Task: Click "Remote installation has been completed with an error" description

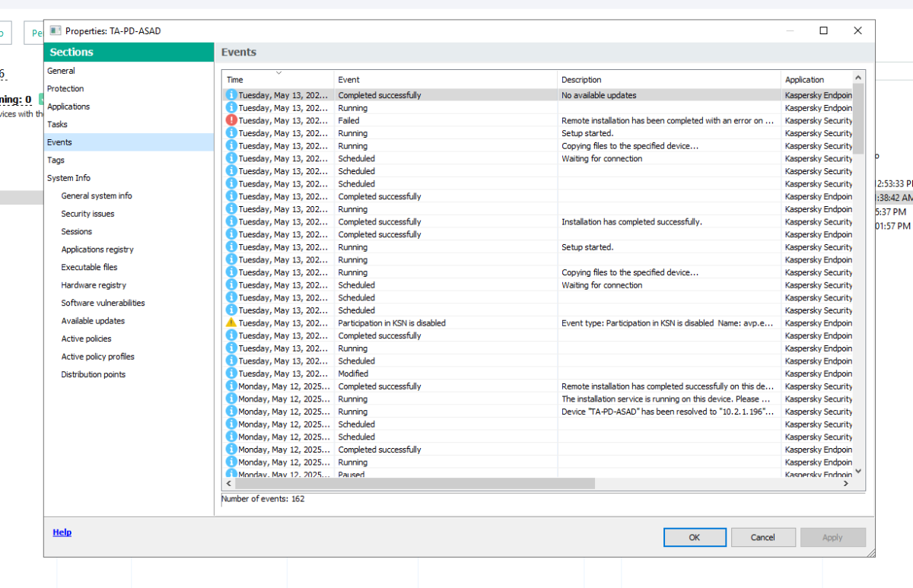Action: pyautogui.click(x=667, y=120)
